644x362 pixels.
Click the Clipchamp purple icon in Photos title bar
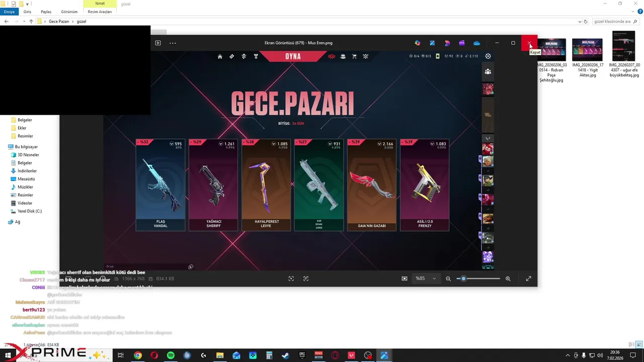coord(462,43)
